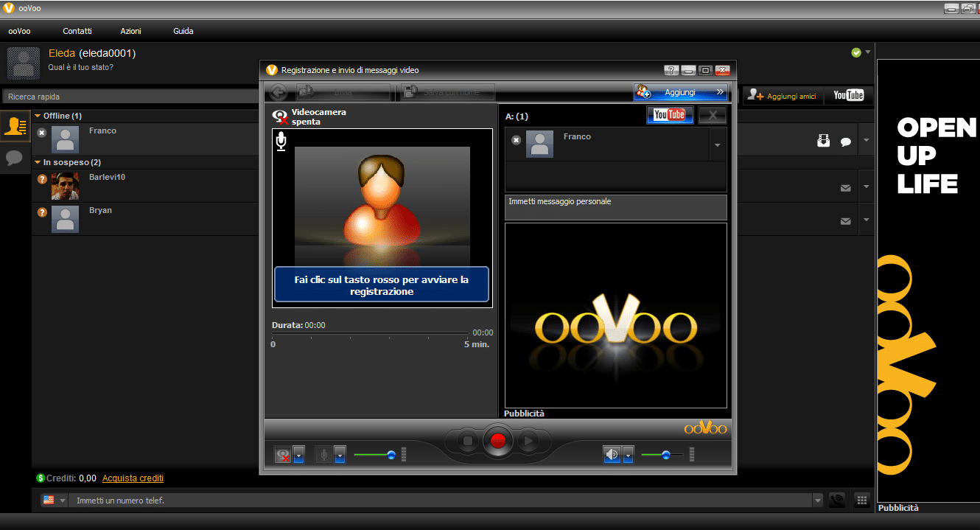Open the webcam selection dropdown arrow

(x=298, y=454)
